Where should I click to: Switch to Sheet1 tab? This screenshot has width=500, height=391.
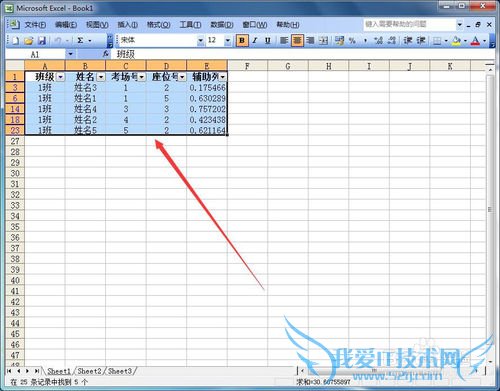pos(59,371)
